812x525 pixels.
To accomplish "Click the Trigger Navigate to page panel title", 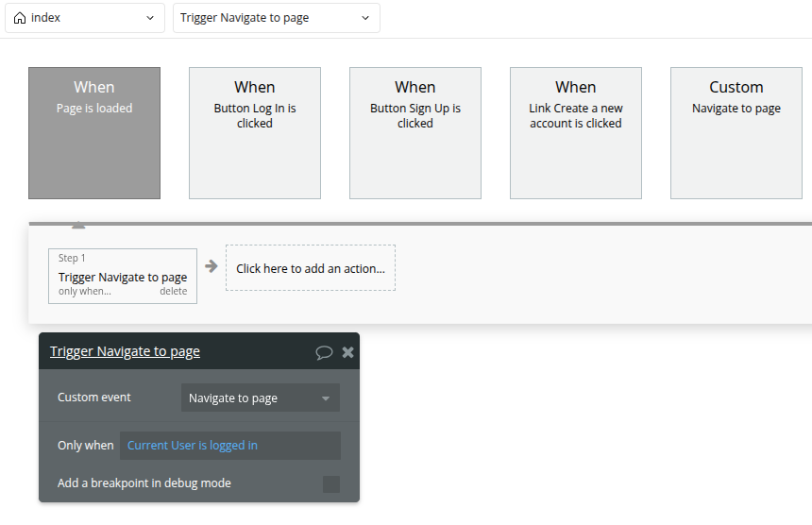I will 125,351.
